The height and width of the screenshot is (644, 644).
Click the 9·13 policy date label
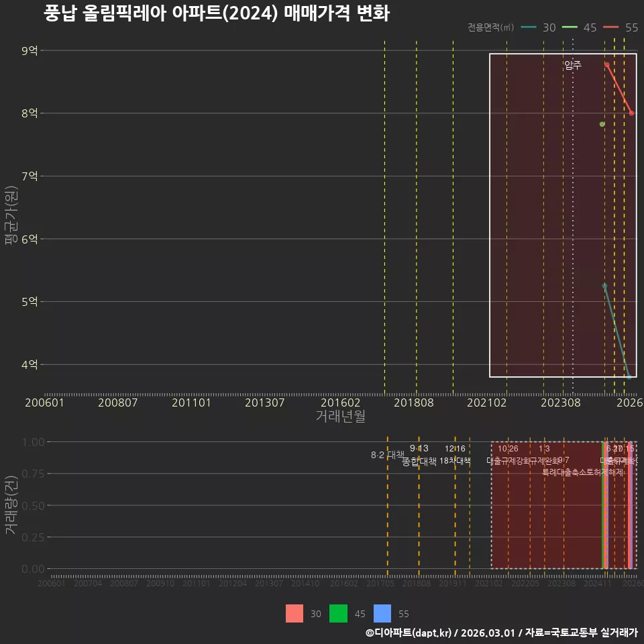pos(419,448)
